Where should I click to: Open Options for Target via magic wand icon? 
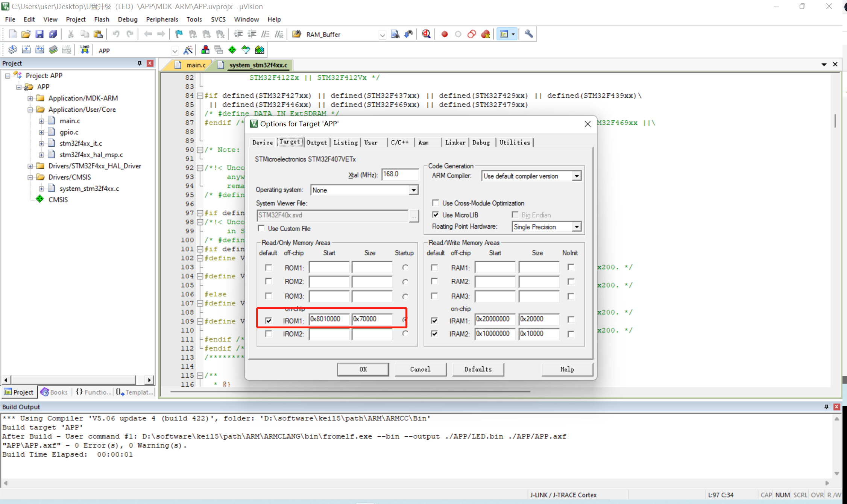(x=188, y=50)
